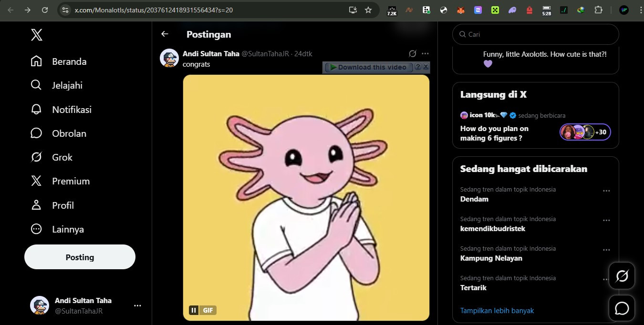
Task: Click Download this video button
Action: 368,67
